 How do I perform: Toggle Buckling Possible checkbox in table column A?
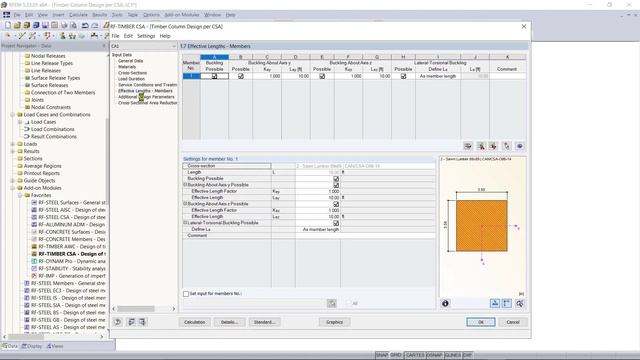point(214,76)
